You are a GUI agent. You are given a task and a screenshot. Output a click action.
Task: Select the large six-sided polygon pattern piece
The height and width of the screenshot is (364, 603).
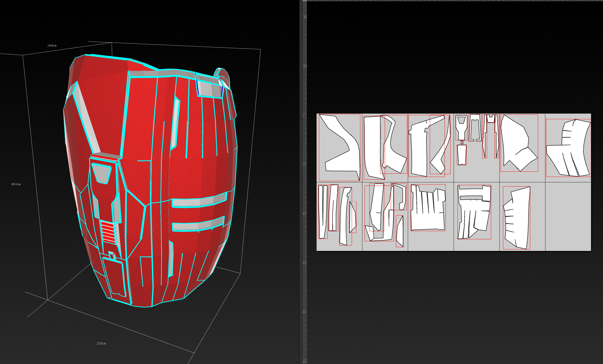(519, 143)
